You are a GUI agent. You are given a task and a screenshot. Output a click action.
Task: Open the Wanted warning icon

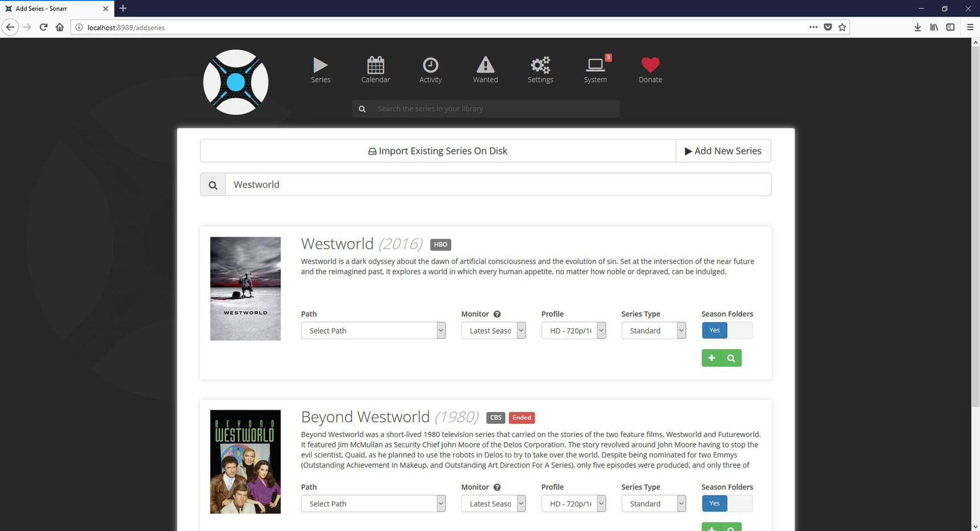(485, 65)
